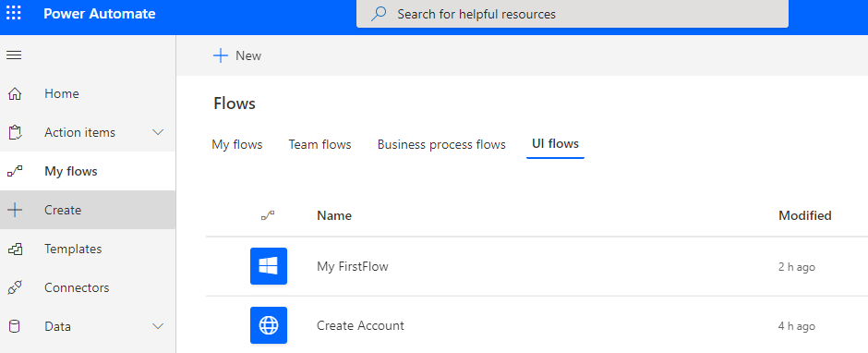The image size is (868, 353).
Task: Open the Create Account flow name
Action: 360,325
